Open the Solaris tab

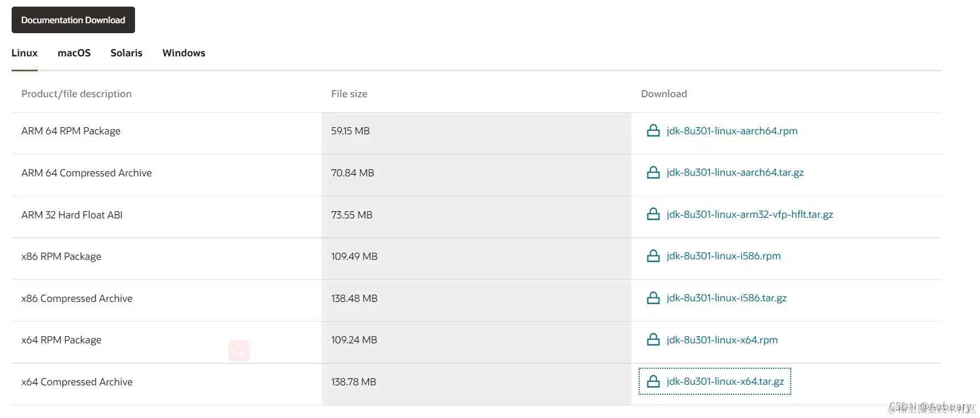(x=126, y=53)
